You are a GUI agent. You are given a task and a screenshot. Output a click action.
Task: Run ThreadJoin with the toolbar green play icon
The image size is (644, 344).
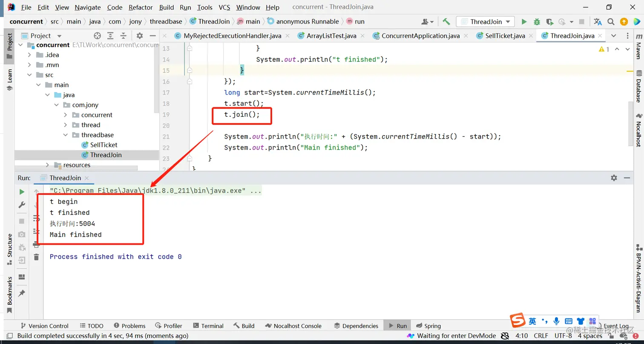tap(524, 22)
